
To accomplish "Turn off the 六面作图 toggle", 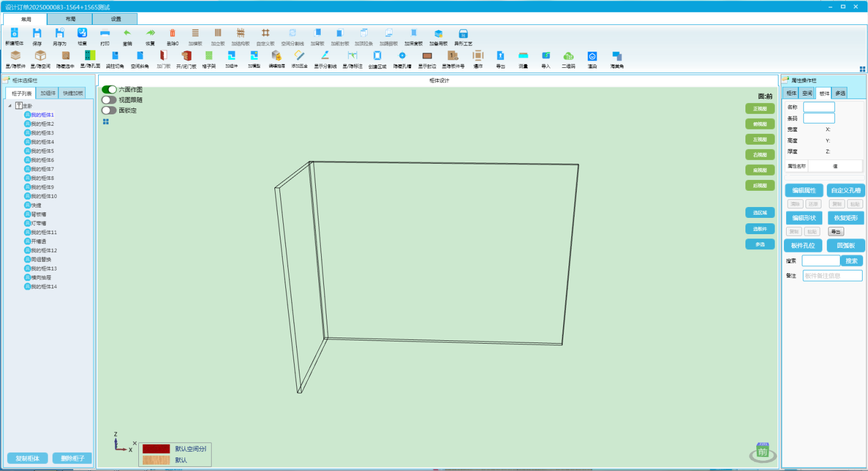I will tap(109, 89).
